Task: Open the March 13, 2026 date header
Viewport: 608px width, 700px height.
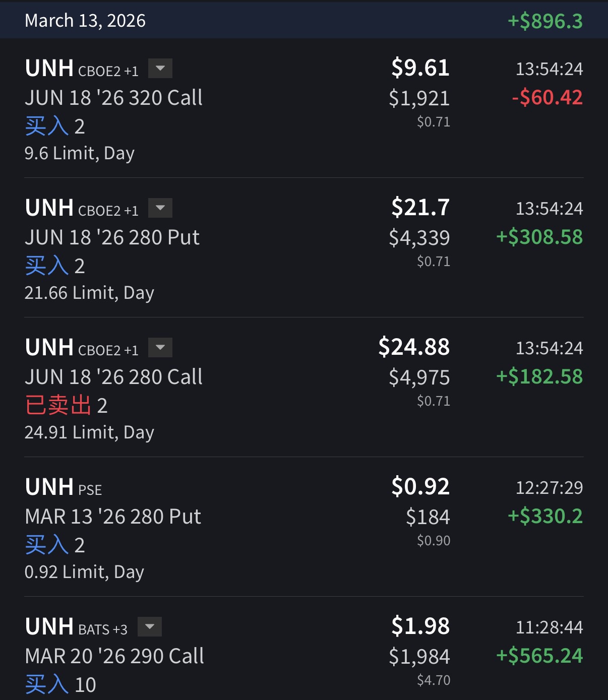Action: click(85, 21)
